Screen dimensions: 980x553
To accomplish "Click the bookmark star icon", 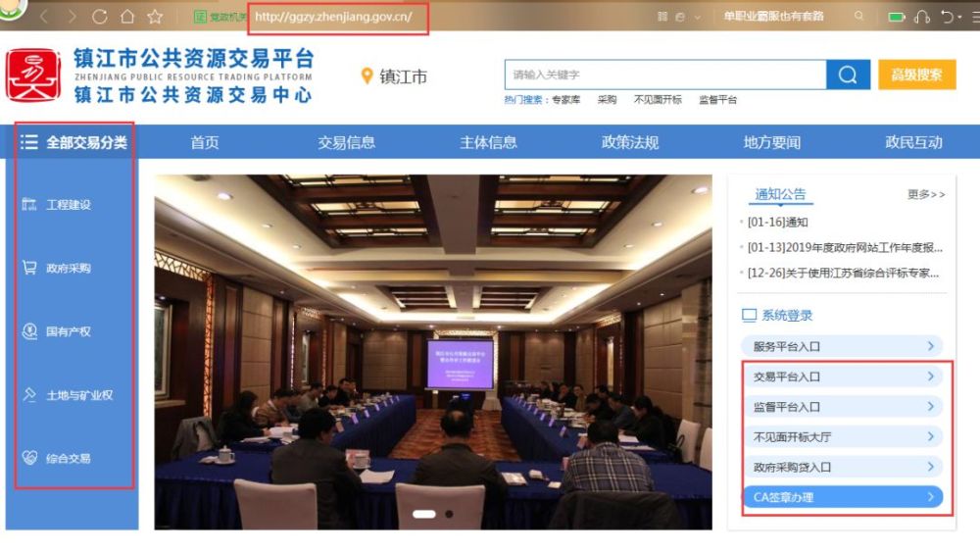I will coord(155,17).
